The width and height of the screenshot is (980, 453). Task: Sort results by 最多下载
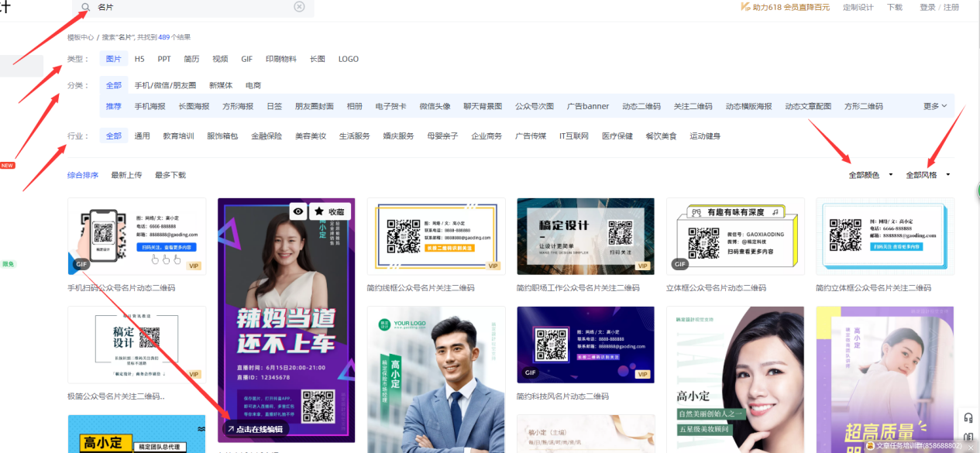point(170,175)
